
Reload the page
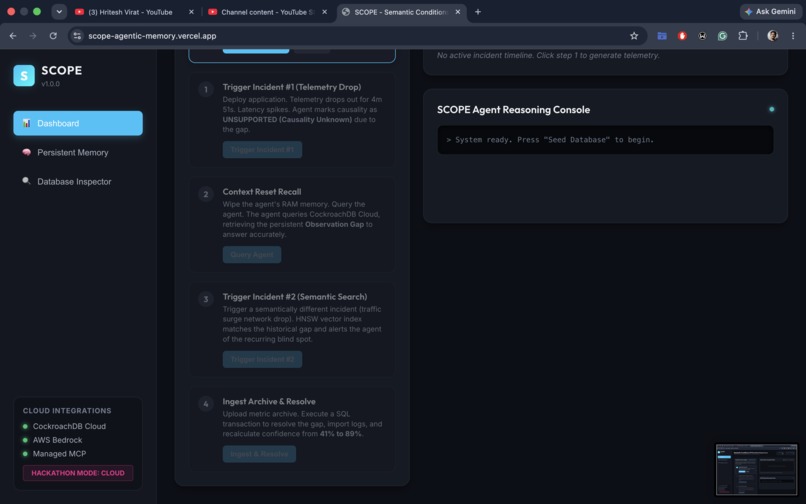pyautogui.click(x=53, y=36)
